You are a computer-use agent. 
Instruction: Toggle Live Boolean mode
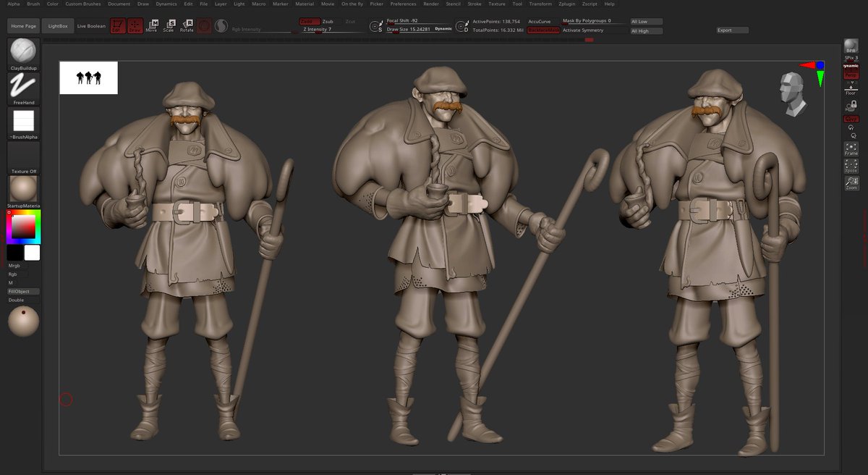pyautogui.click(x=91, y=26)
